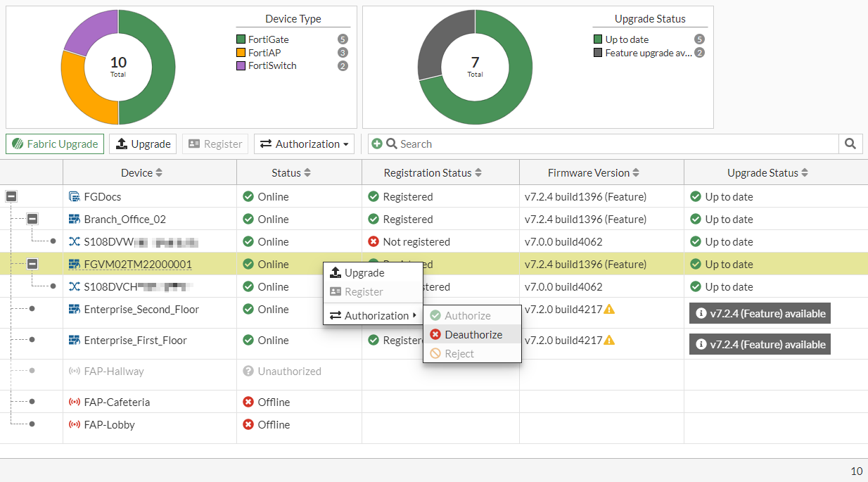
Task: Open the Authorization toolbar dropdown
Action: 304,144
